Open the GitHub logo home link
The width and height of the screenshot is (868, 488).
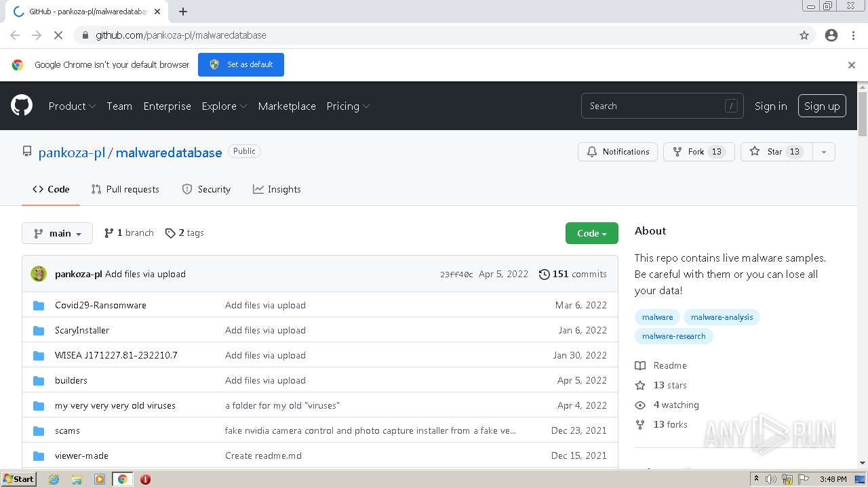point(22,106)
